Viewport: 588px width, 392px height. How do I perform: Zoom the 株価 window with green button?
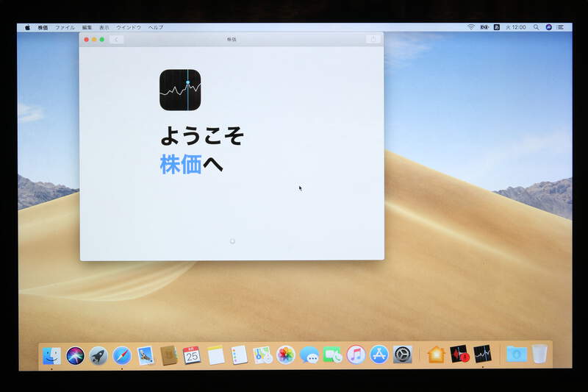tap(102, 40)
